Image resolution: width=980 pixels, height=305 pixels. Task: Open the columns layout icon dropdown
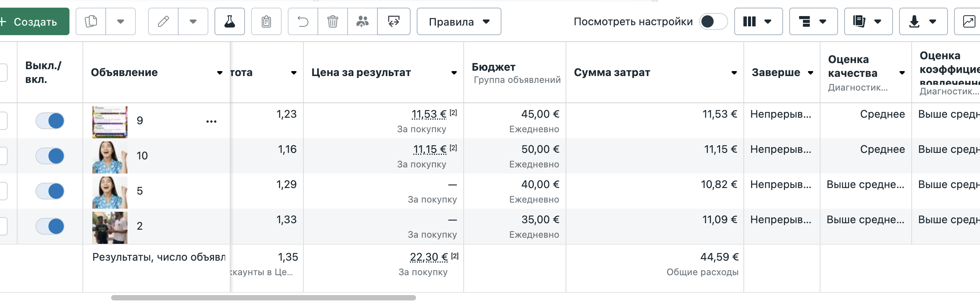click(x=758, y=21)
